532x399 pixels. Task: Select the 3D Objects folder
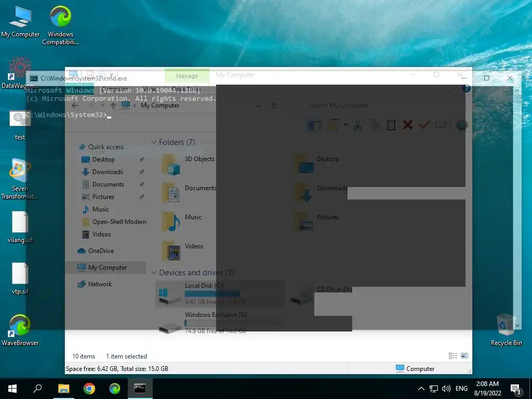click(x=189, y=164)
